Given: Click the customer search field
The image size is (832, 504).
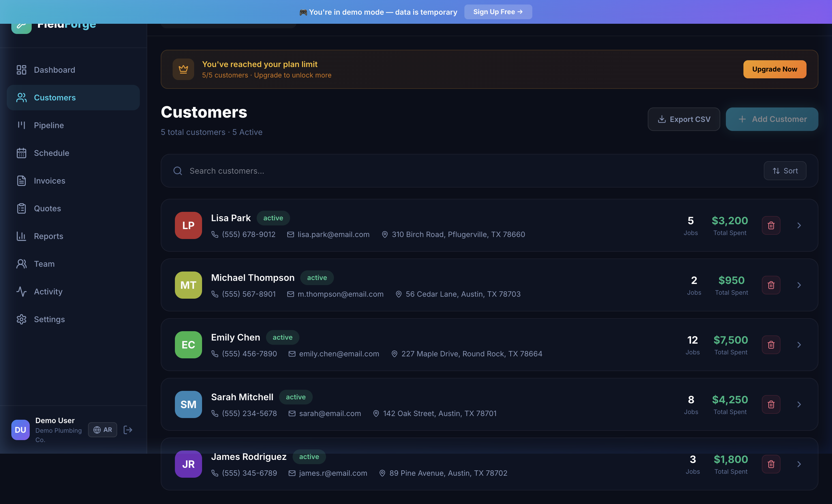Looking at the screenshot, I should point(405,171).
